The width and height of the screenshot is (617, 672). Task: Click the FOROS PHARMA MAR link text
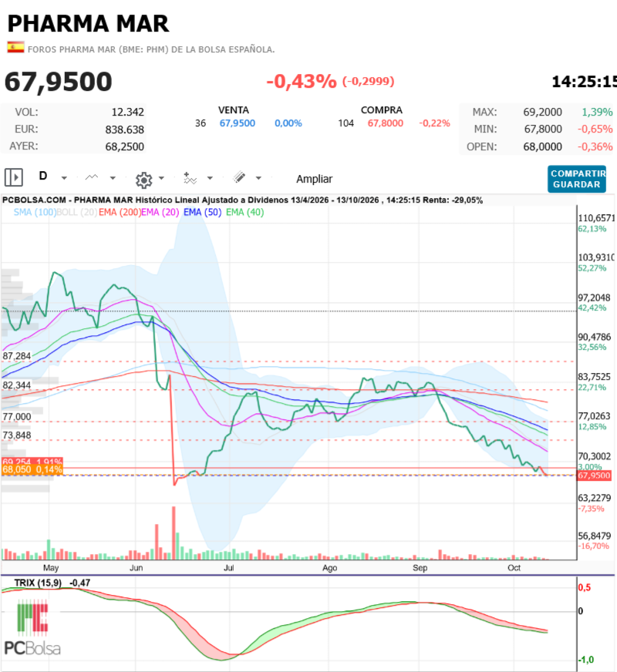tap(151, 49)
